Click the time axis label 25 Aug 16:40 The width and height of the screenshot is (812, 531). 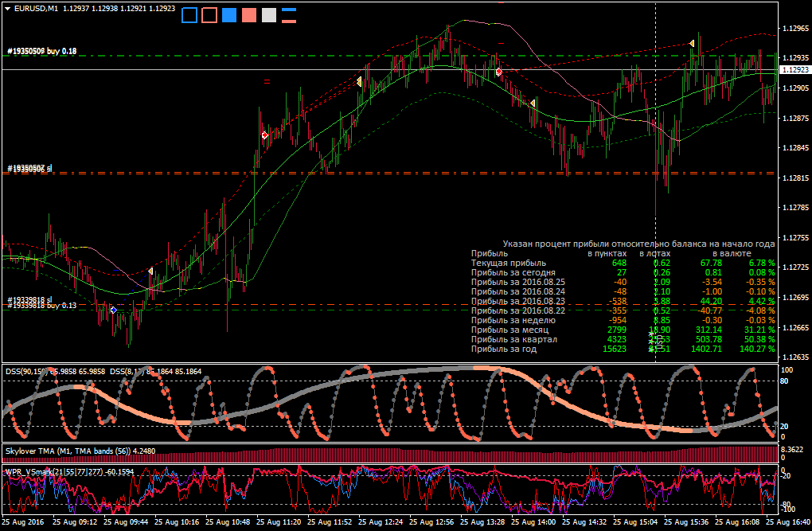point(788,522)
